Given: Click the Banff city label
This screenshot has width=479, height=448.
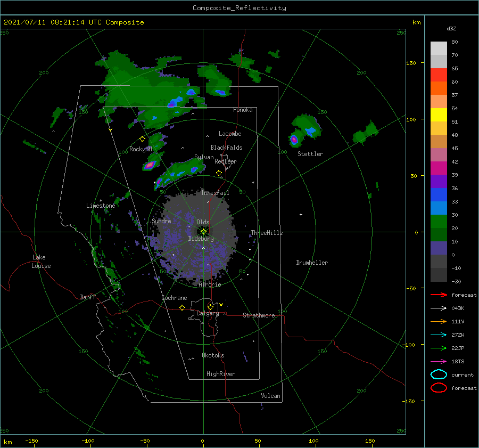Looking at the screenshot, I should pyautogui.click(x=88, y=297).
